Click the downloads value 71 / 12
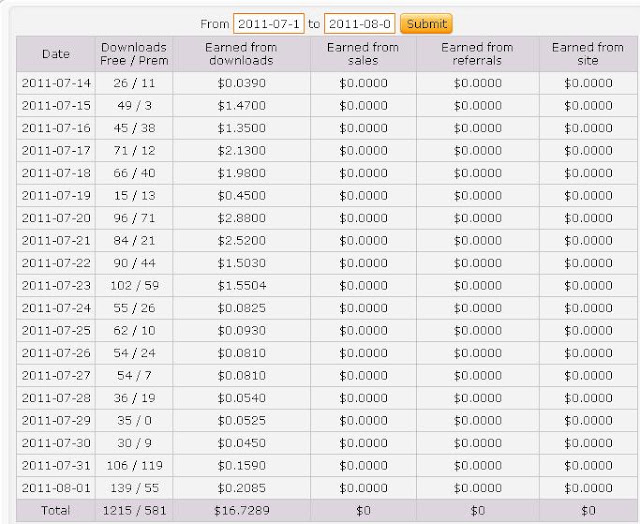Viewport: 640px width, 524px height. click(134, 151)
